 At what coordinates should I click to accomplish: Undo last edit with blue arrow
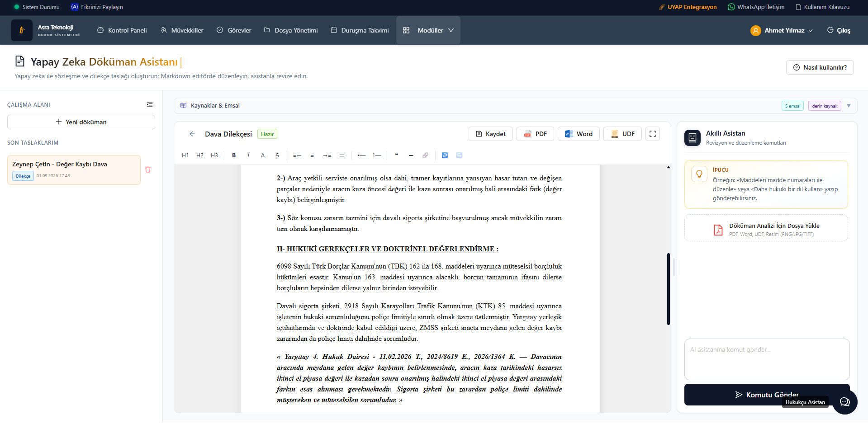445,155
